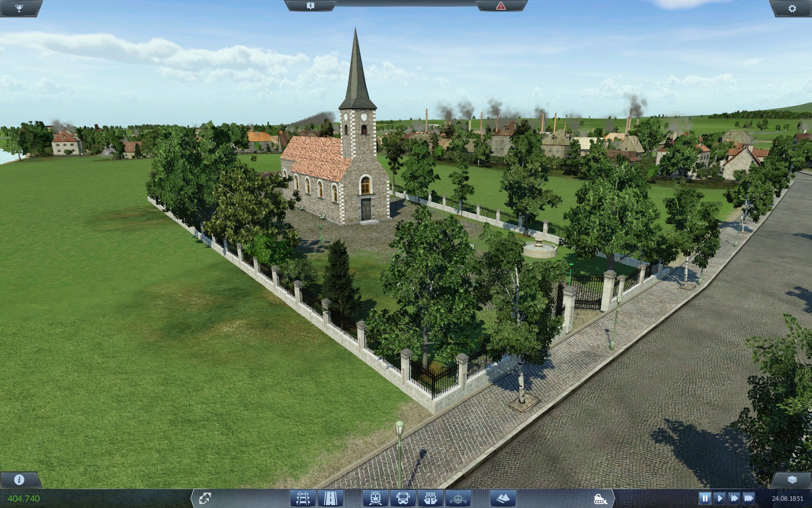Open the line manager tool
Image resolution: width=812 pixels, height=508 pixels.
click(205, 498)
